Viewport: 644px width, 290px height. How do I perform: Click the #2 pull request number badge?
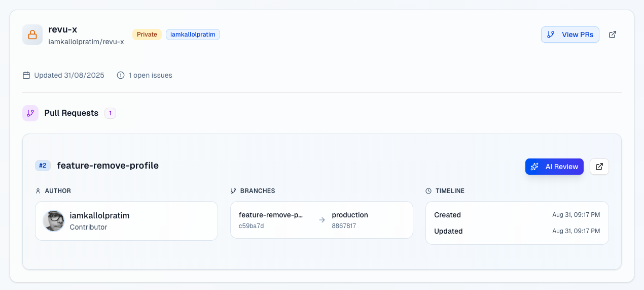click(43, 166)
